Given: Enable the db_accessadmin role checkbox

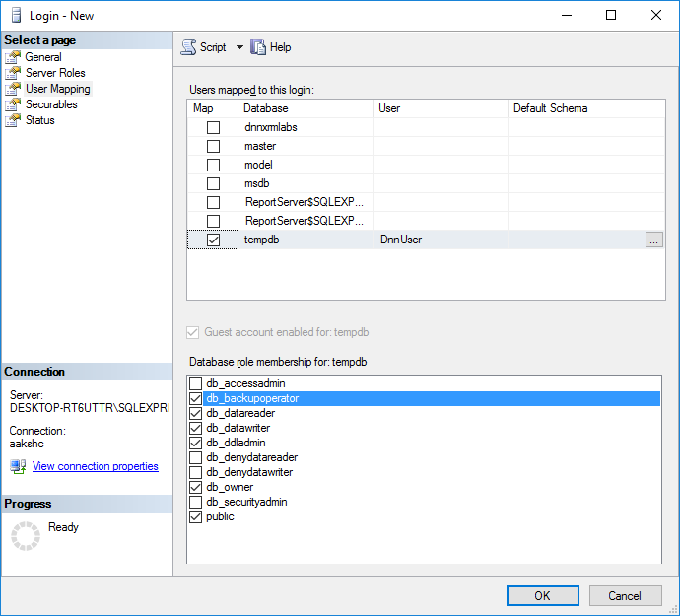Looking at the screenshot, I should tap(196, 383).
